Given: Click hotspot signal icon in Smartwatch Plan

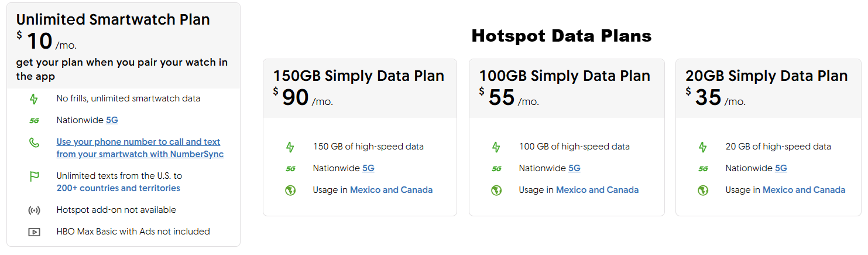Looking at the screenshot, I should coord(34,210).
